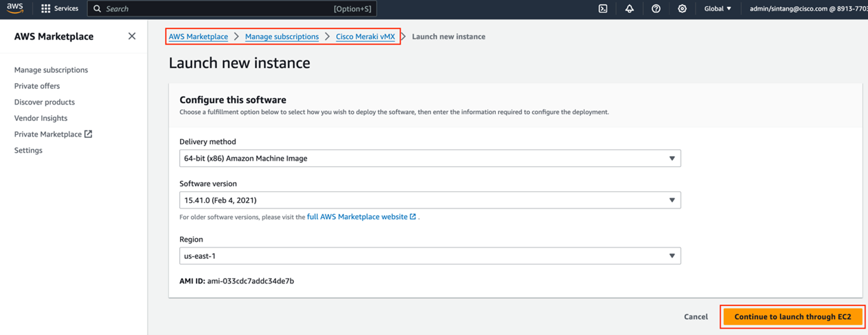Open the Global region selector
This screenshot has width=868, height=335.
pyautogui.click(x=718, y=9)
